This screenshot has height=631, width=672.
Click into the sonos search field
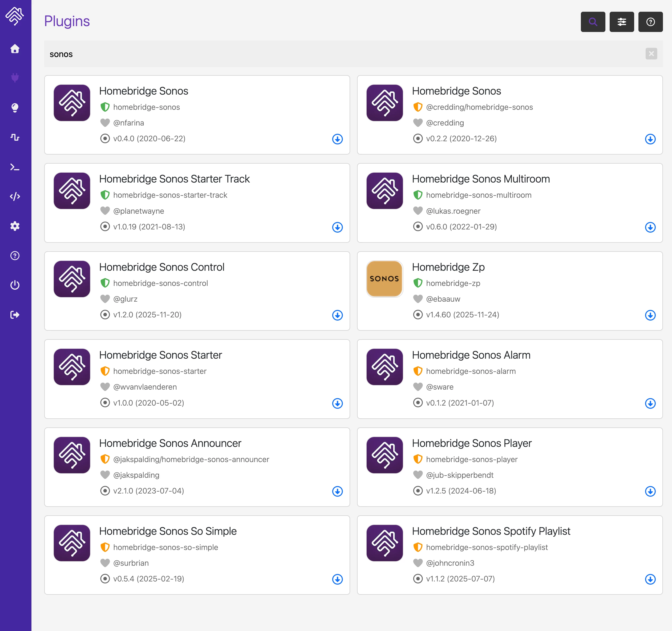point(338,54)
